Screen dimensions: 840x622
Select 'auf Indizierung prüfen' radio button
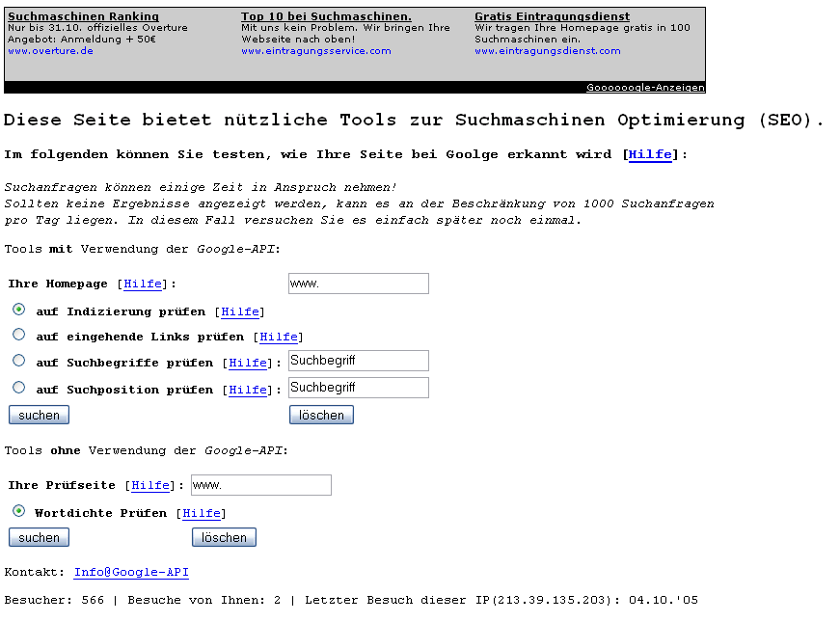(18, 310)
